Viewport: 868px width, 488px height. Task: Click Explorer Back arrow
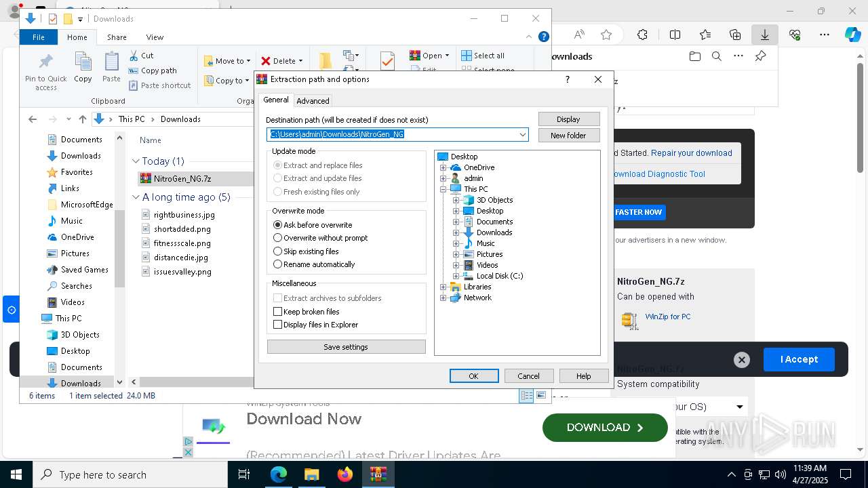point(33,119)
